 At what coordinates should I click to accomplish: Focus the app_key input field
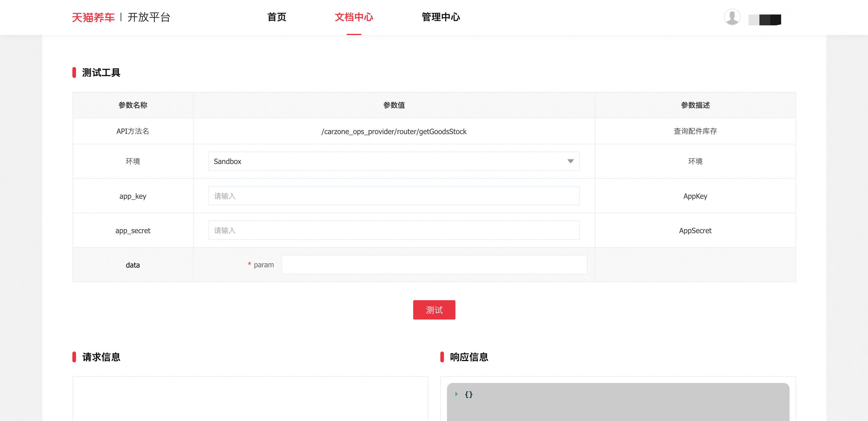click(393, 196)
